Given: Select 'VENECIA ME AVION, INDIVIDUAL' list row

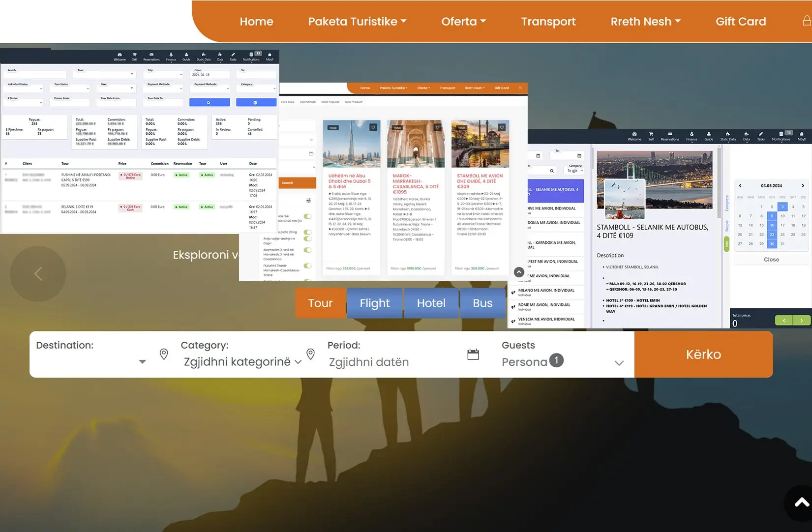Looking at the screenshot, I should point(546,321).
